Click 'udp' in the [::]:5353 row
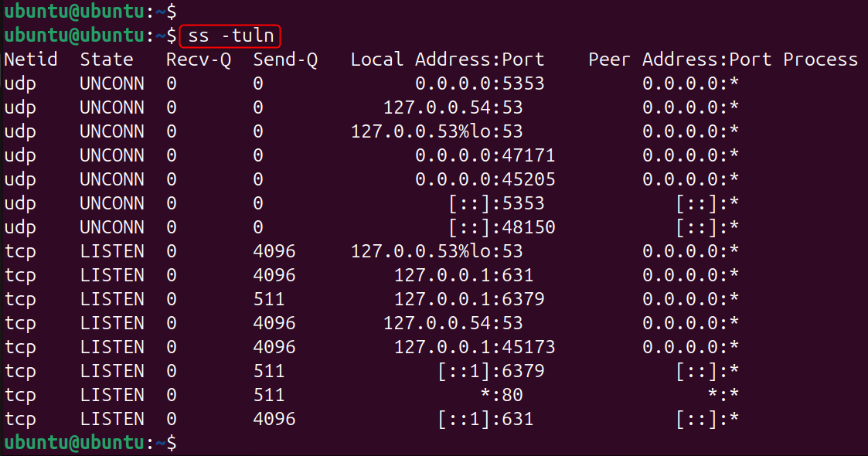 coord(20,203)
